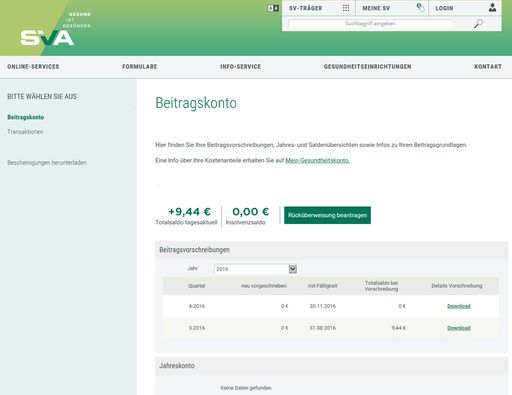Click the neu vorgeschrieben column header
The image size is (512, 395).
click(x=264, y=286)
